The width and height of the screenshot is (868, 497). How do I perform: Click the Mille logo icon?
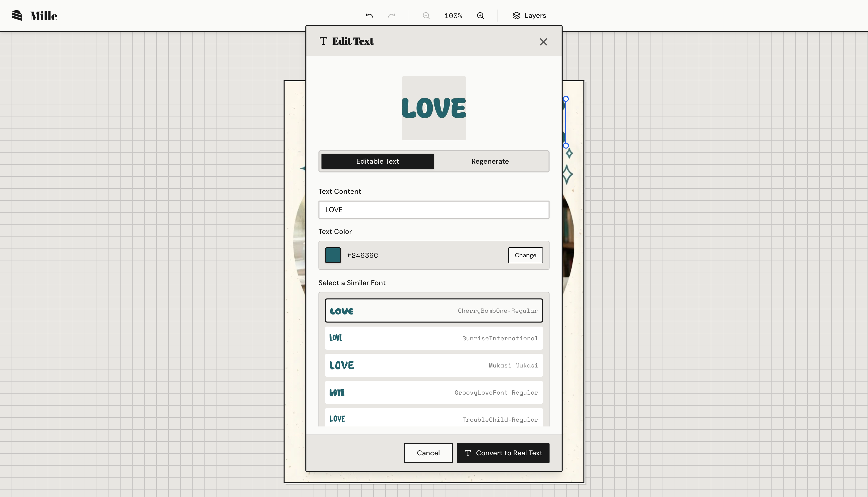[x=17, y=16]
